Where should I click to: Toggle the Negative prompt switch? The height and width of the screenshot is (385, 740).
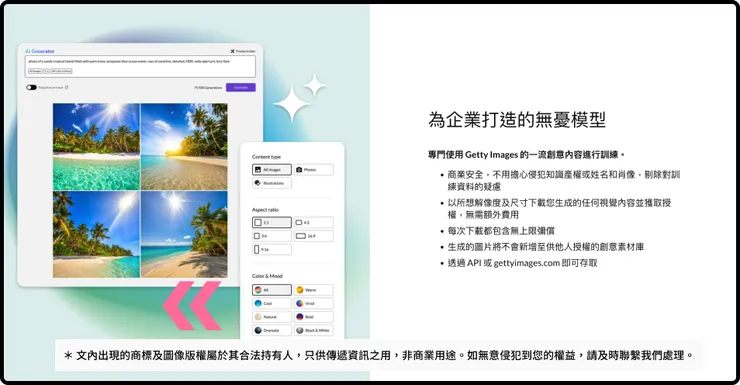pos(32,87)
